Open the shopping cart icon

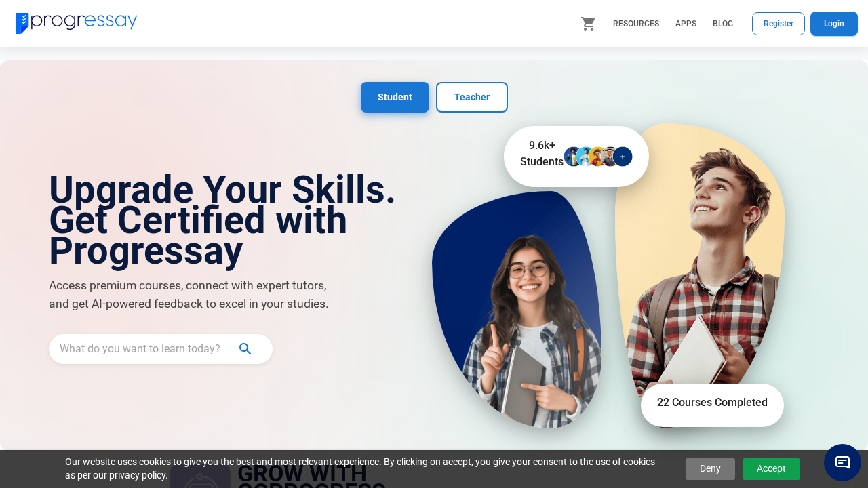click(588, 24)
